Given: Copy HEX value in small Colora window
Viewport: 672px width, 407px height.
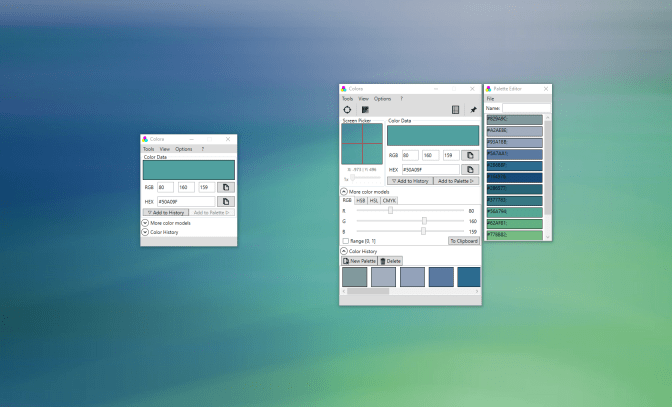Looking at the screenshot, I should [x=226, y=201].
